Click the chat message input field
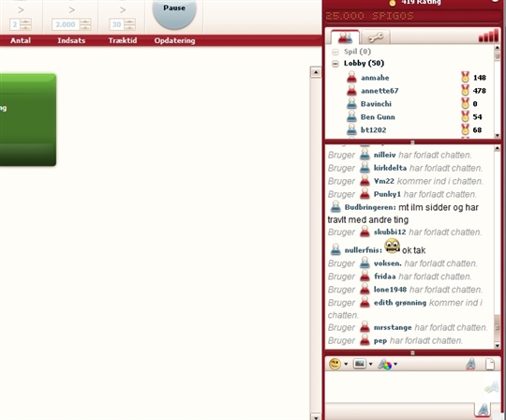The image size is (506, 420). 404,386
